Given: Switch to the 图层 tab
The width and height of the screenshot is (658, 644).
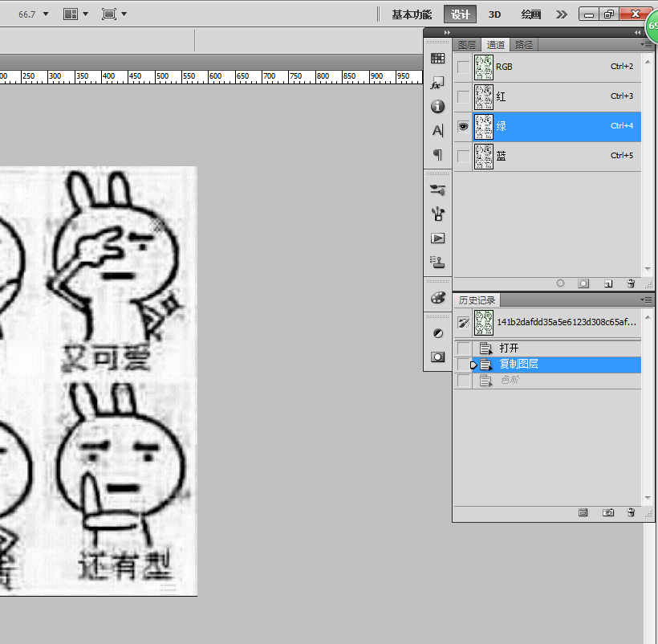Looking at the screenshot, I should 467,45.
